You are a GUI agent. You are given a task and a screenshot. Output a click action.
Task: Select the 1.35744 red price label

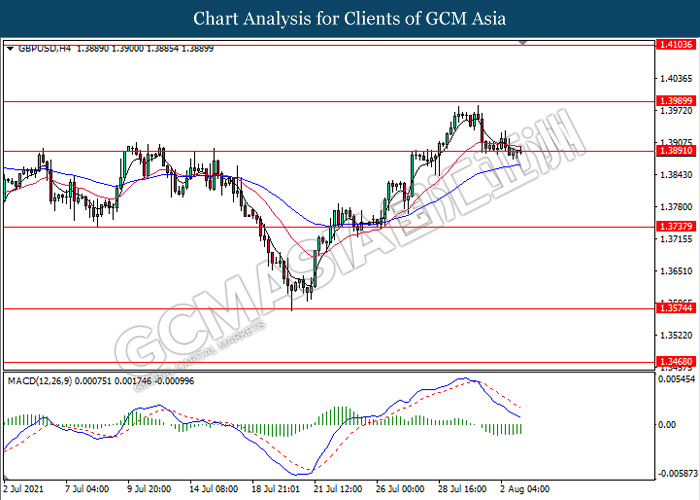(x=676, y=308)
